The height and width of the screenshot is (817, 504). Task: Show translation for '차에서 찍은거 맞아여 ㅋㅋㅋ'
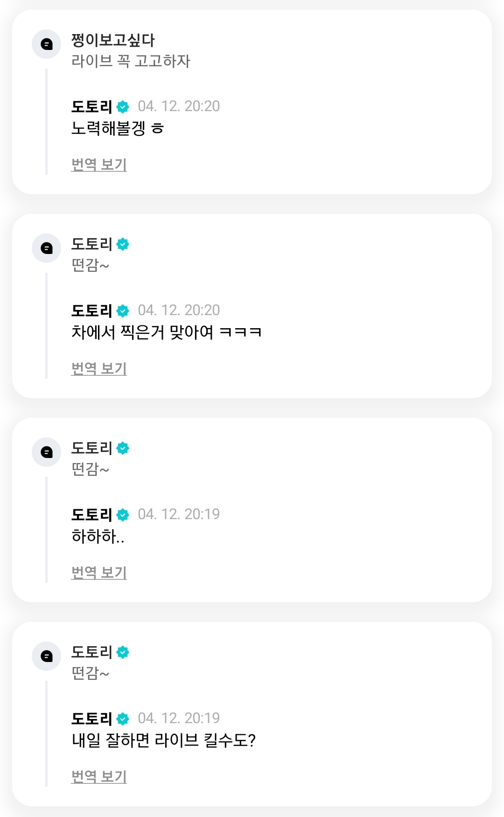99,368
